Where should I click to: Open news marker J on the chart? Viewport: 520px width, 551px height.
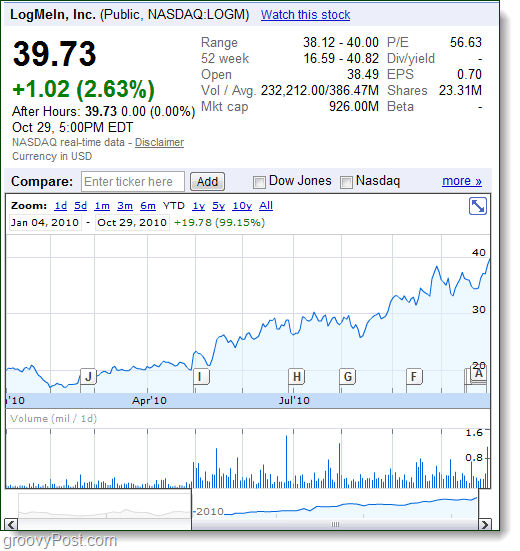[88, 376]
